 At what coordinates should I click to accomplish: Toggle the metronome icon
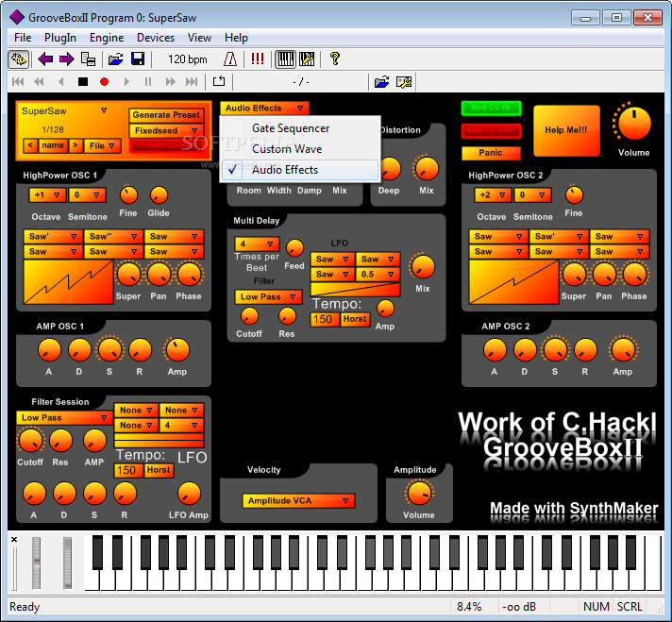point(230,59)
